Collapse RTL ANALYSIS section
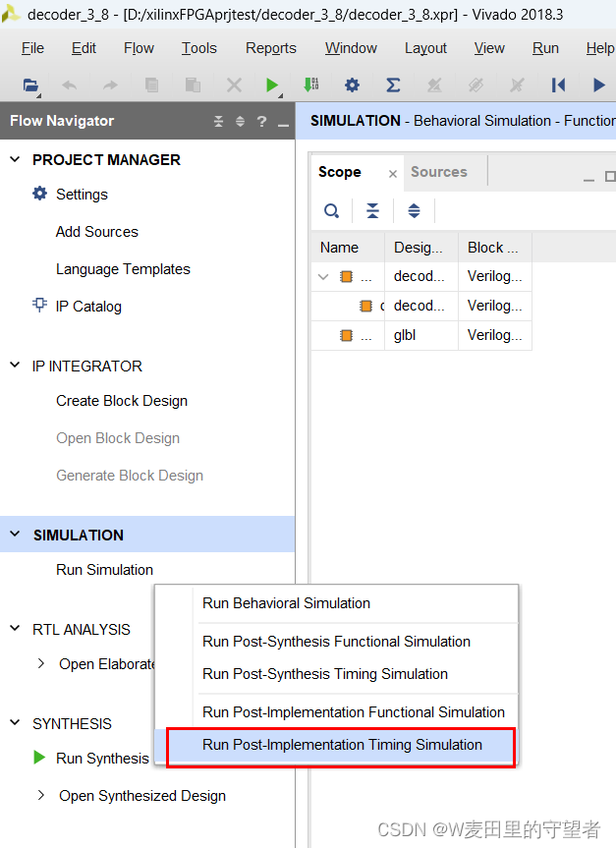The width and height of the screenshot is (616, 848). point(15,629)
